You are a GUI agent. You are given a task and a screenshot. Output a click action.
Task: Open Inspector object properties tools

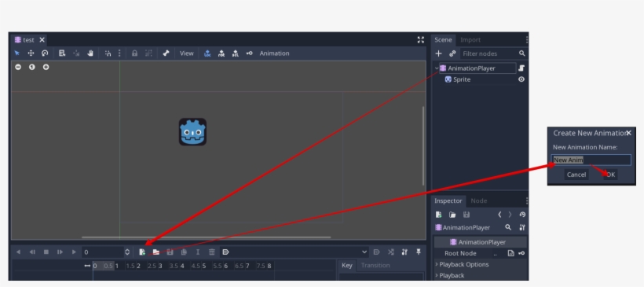click(x=522, y=227)
